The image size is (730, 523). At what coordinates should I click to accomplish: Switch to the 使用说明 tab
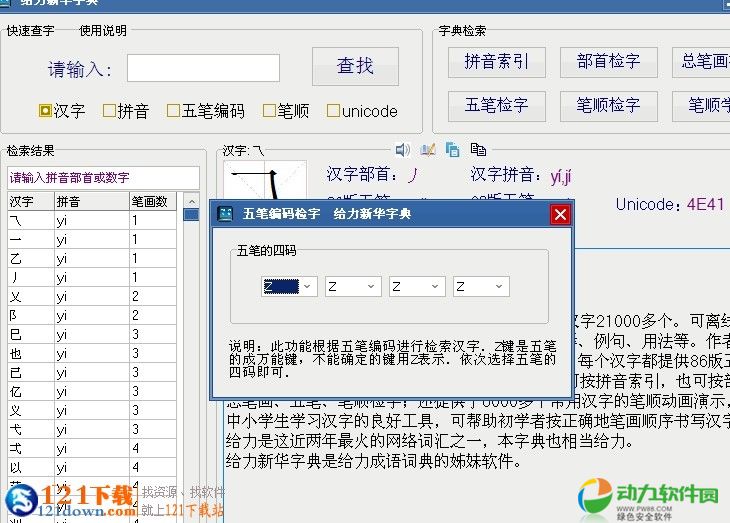[103, 31]
